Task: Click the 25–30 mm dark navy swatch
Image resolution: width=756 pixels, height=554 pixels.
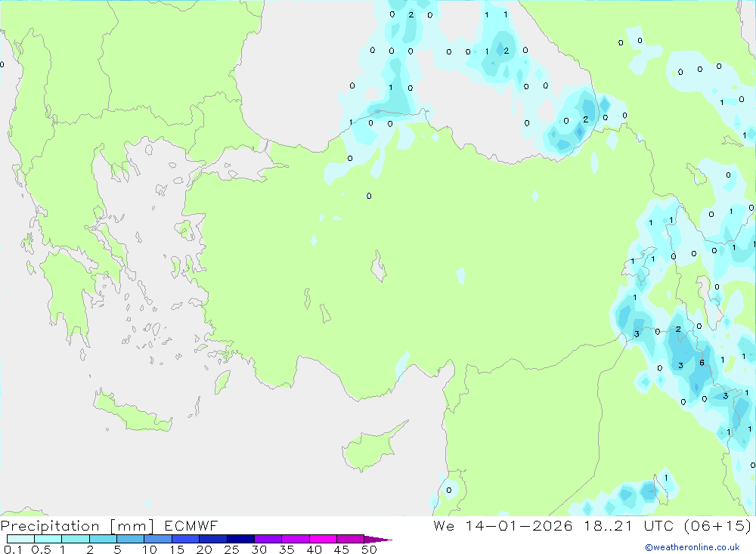Action: tap(240, 539)
